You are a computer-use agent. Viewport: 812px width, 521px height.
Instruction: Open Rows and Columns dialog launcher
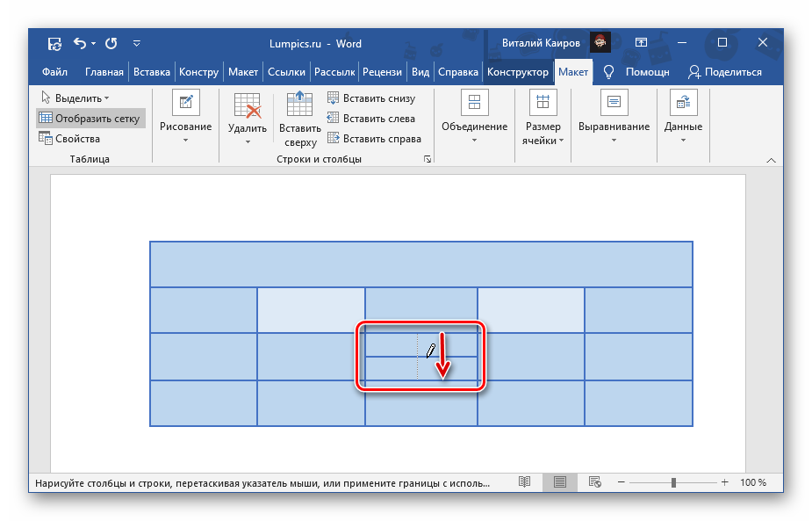[x=428, y=159]
